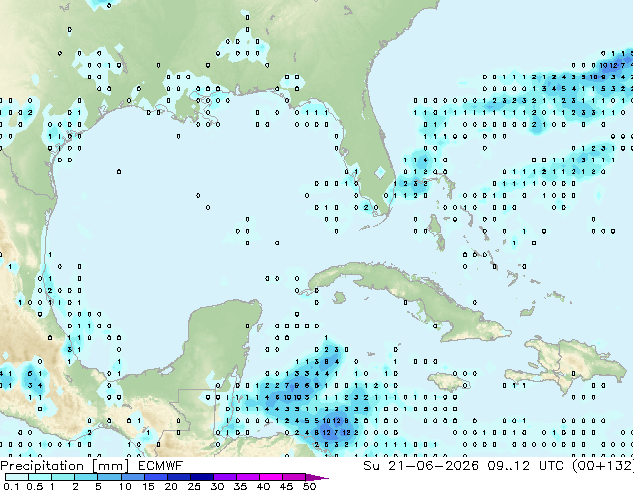Click the 40–45 mm legend swatch
This screenshot has height=490, width=634.
tap(270, 477)
